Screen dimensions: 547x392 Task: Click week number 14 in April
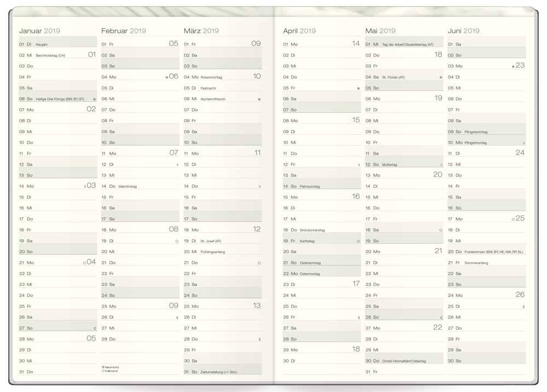(x=356, y=43)
